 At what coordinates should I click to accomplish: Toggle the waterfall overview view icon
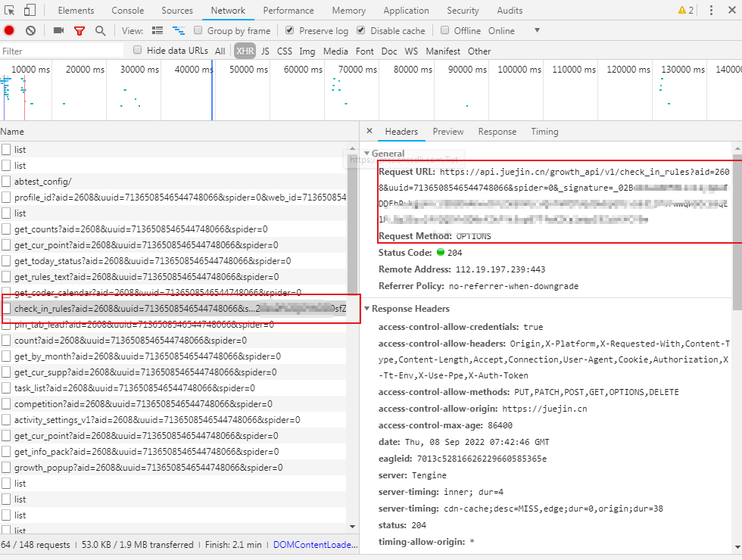click(x=179, y=31)
